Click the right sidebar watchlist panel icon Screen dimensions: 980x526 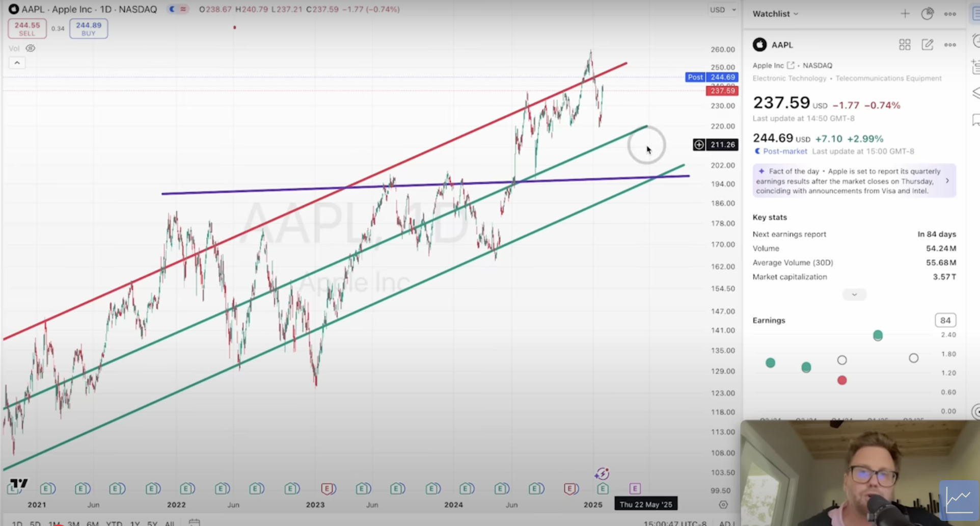click(975, 14)
